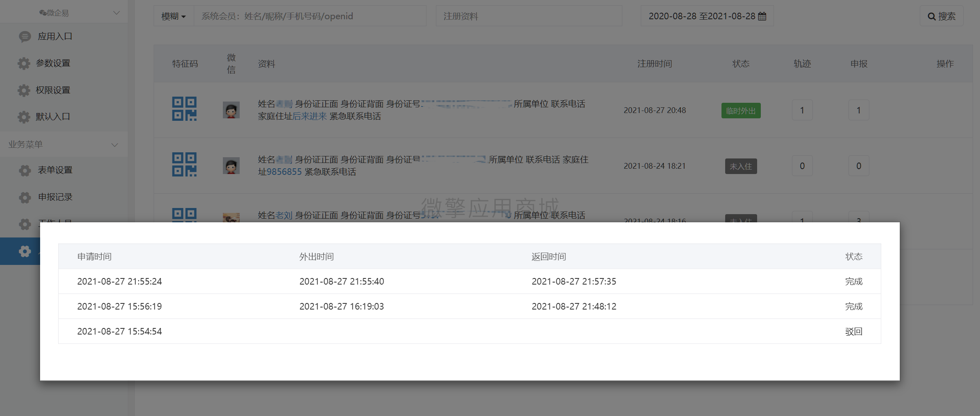Open QR code for the 2021-08-27 20:48 row
980x416 pixels.
[184, 109]
